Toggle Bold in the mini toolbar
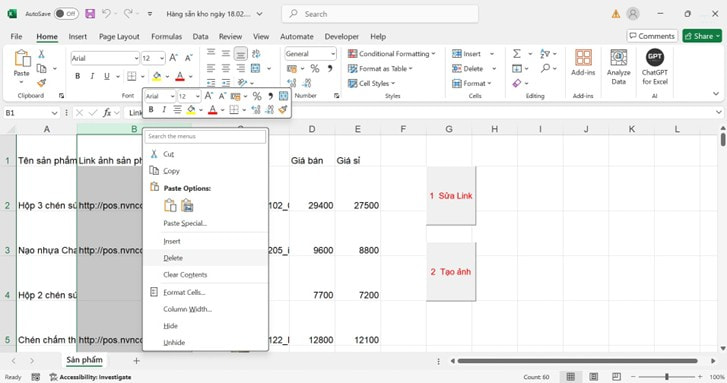 point(151,109)
